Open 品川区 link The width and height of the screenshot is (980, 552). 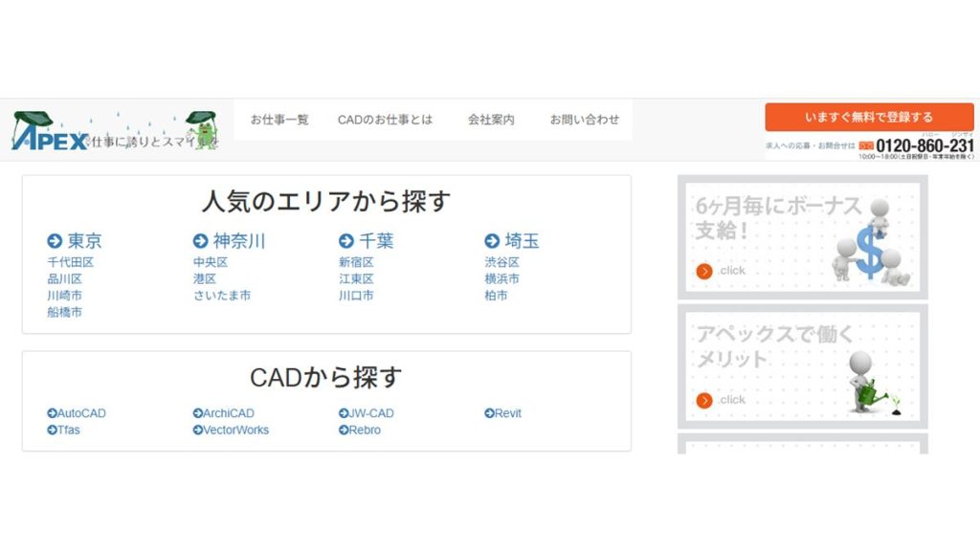click(64, 279)
